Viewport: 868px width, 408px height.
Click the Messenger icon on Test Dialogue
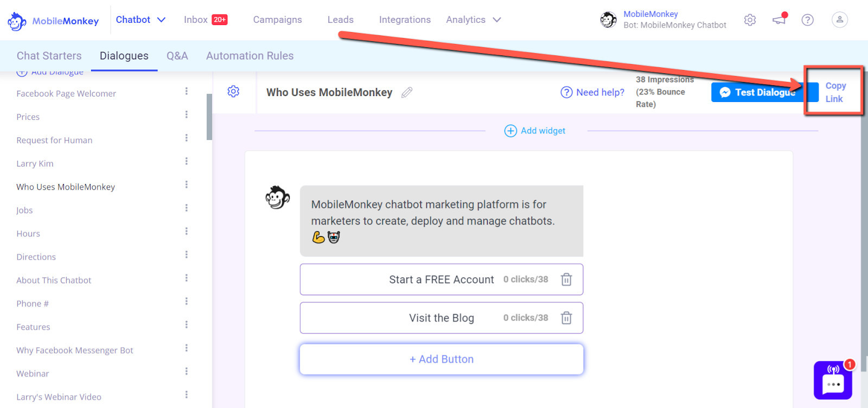point(726,92)
